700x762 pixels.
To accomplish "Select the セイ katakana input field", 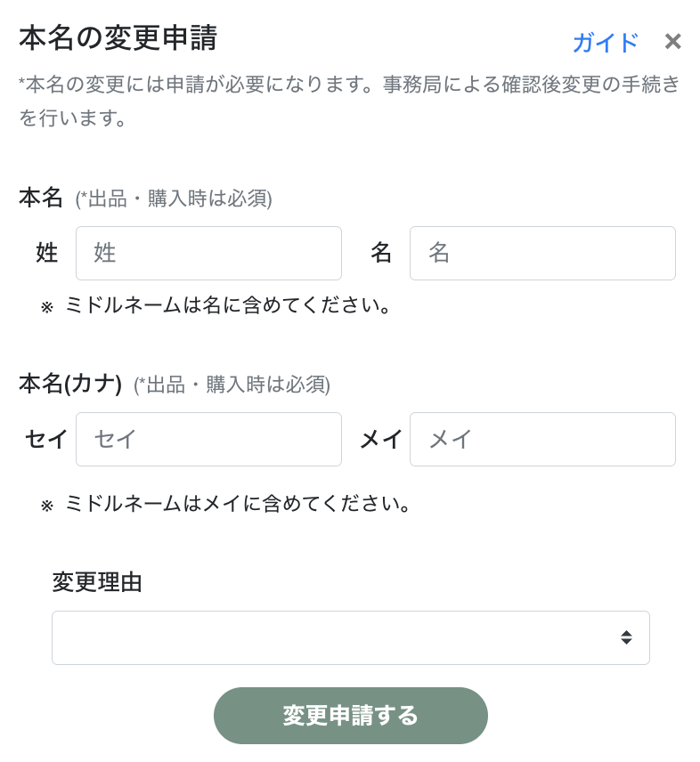I will [x=208, y=439].
